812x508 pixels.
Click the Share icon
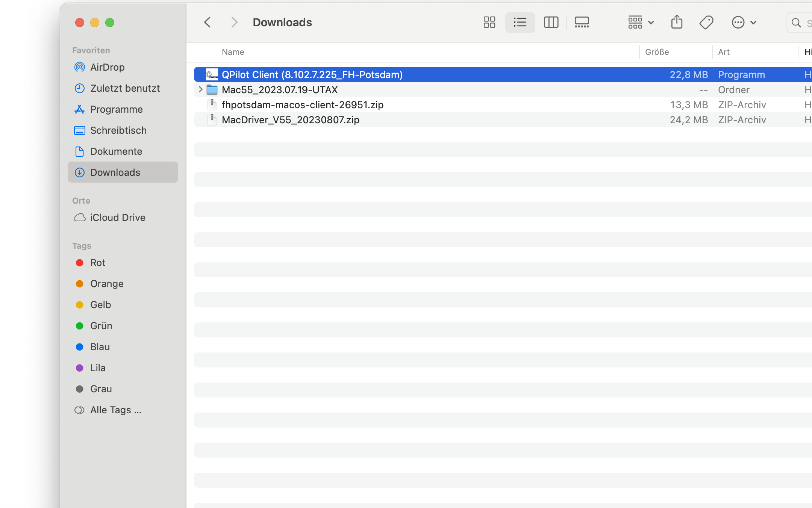point(677,22)
